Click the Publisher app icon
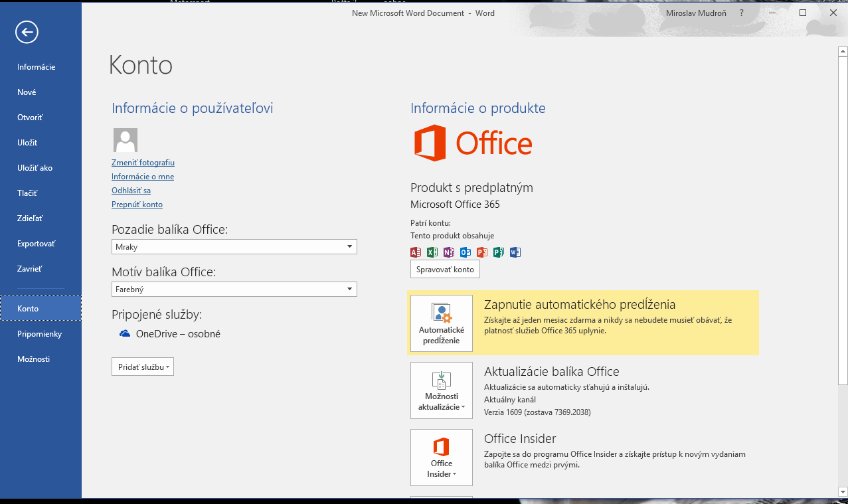The image size is (848, 504). click(x=499, y=252)
